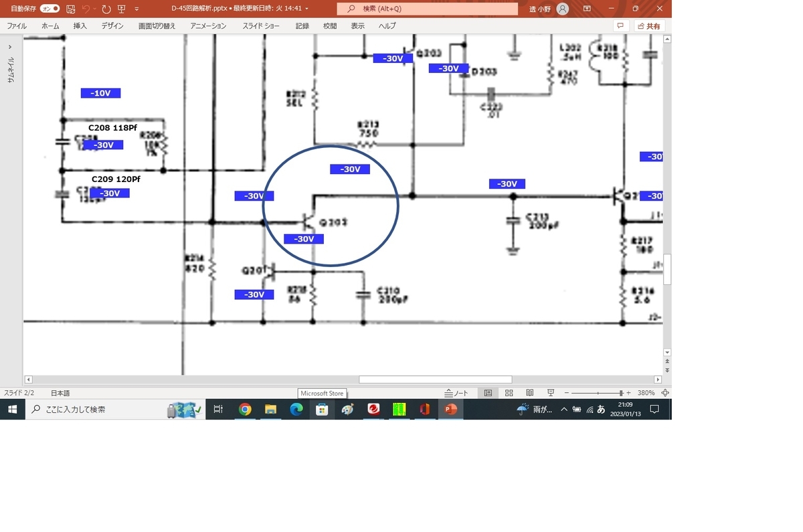Image resolution: width=803 pixels, height=532 pixels.
Task: Switch to the スライド ショー tab
Action: 261,26
